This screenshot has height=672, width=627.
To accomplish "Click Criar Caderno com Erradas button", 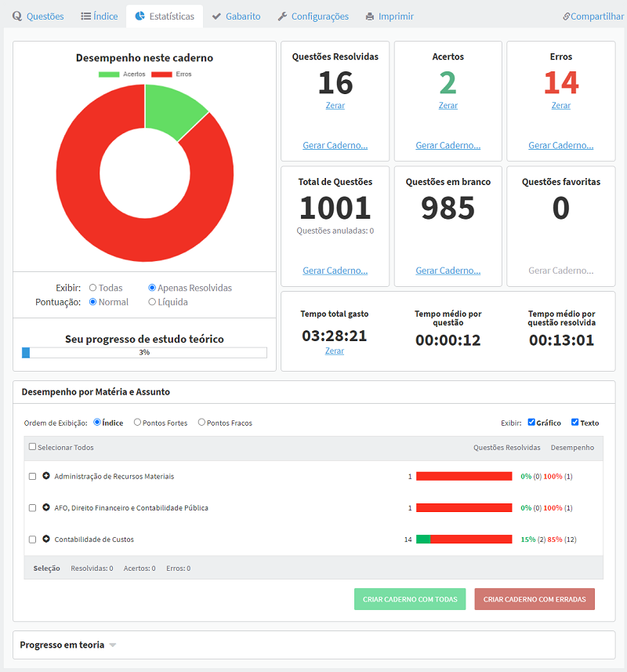I will pos(535,599).
